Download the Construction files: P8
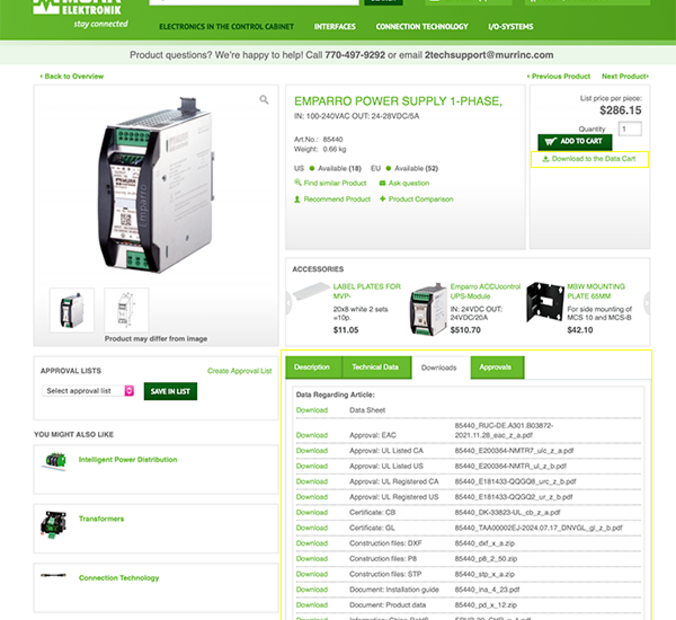Image resolution: width=676 pixels, height=620 pixels. (x=312, y=559)
